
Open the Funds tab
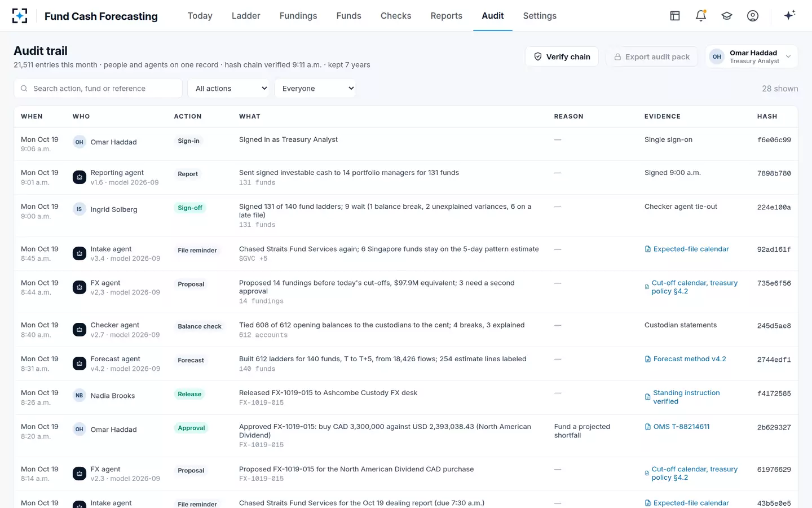pyautogui.click(x=349, y=16)
